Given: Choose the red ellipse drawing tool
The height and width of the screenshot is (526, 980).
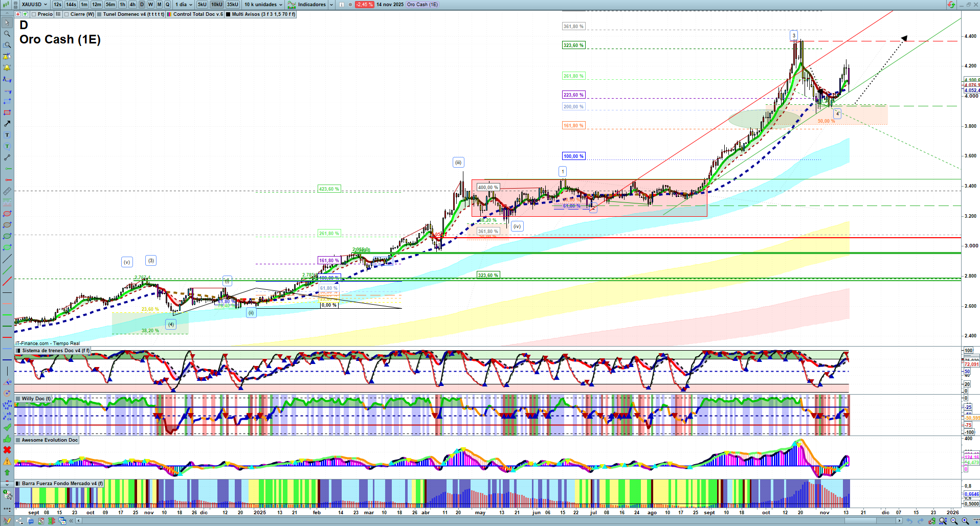Looking at the screenshot, I should (7, 214).
